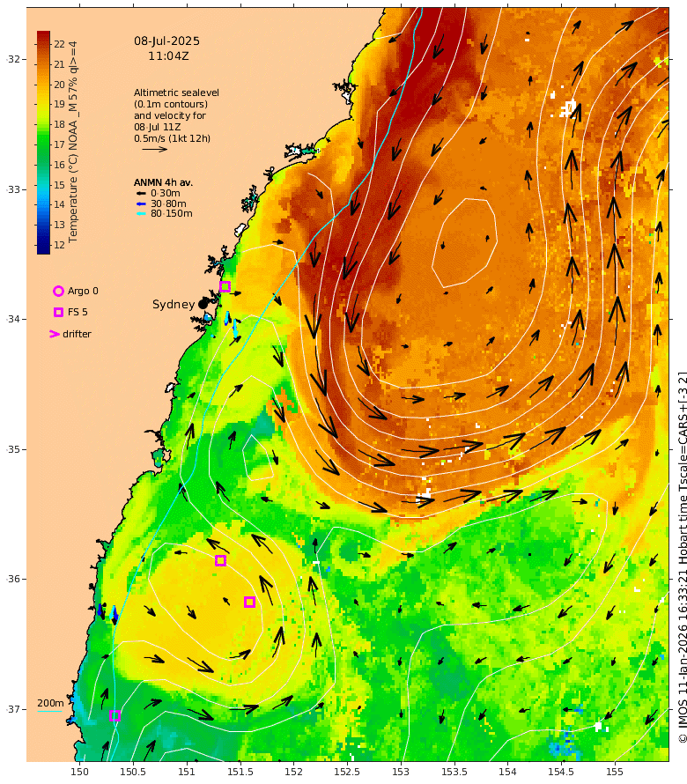Click the 'Argo 0' legend label
The image size is (687, 784).
point(83,291)
